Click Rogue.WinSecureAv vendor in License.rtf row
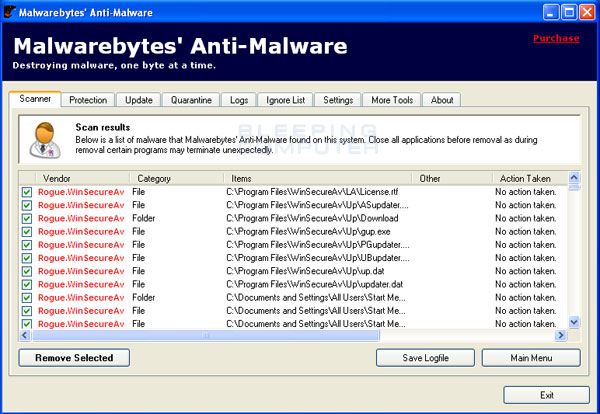This screenshot has width=600, height=414. pyautogui.click(x=81, y=192)
